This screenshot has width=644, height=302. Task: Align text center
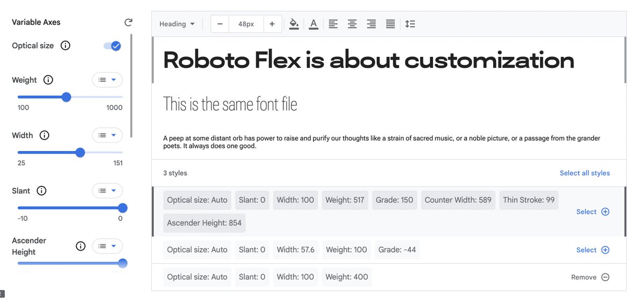[352, 24]
